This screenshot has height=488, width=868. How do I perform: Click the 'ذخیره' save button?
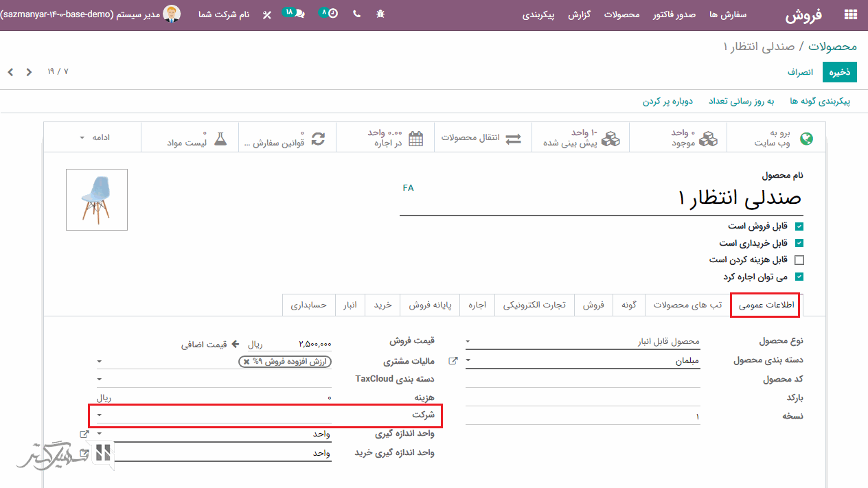tap(839, 72)
